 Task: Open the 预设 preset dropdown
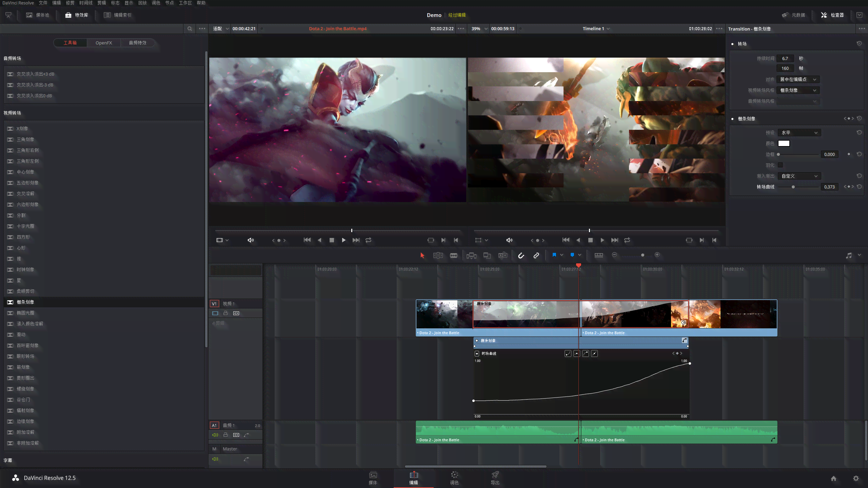(x=800, y=133)
